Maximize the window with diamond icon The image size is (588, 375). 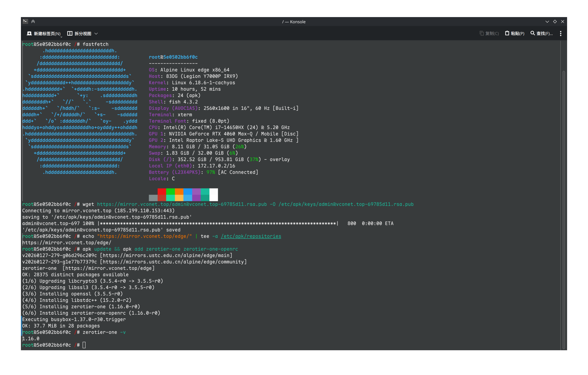(x=555, y=22)
